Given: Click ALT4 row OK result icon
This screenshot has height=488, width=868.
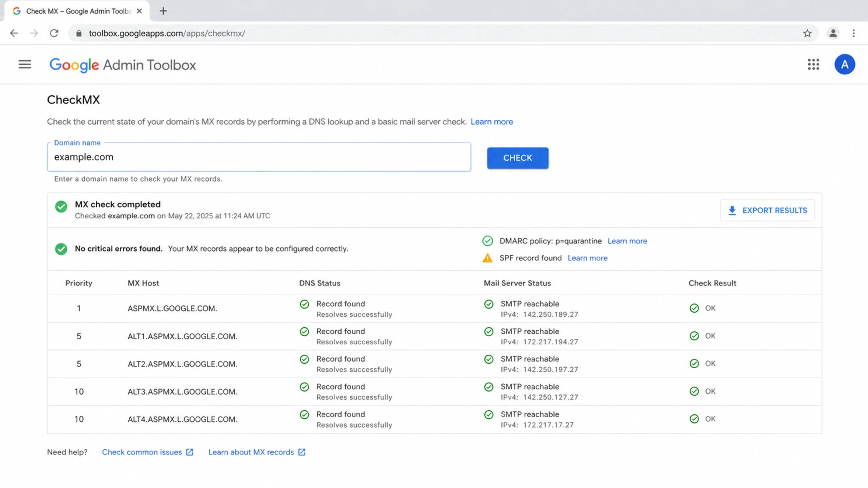Looking at the screenshot, I should [x=694, y=419].
